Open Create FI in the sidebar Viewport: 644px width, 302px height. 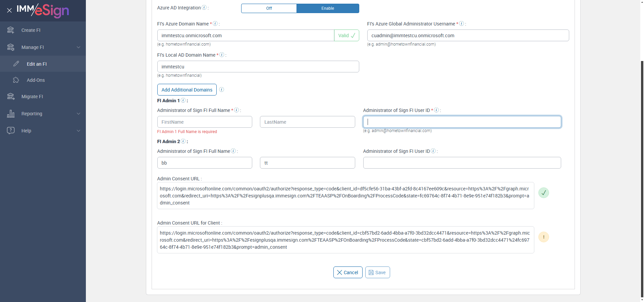(31, 30)
